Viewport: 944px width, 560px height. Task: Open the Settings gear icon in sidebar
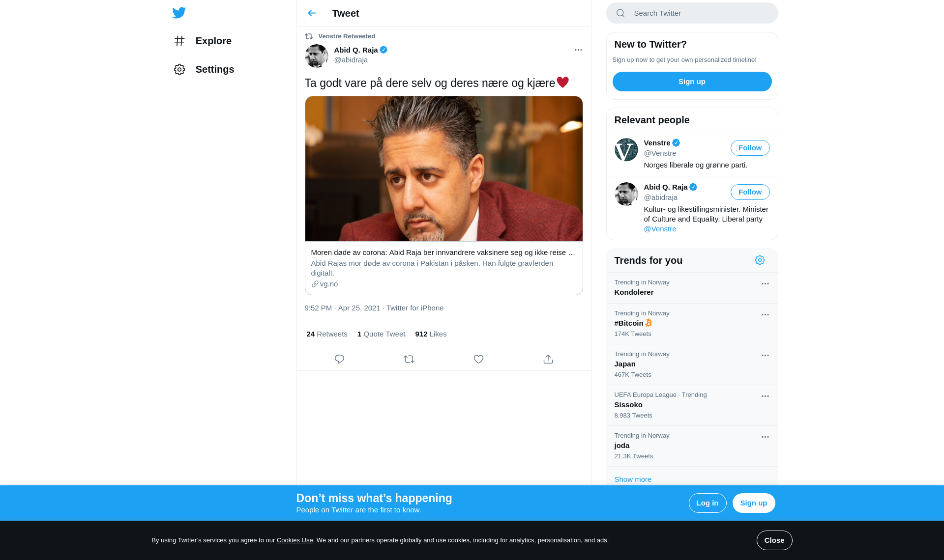point(179,69)
